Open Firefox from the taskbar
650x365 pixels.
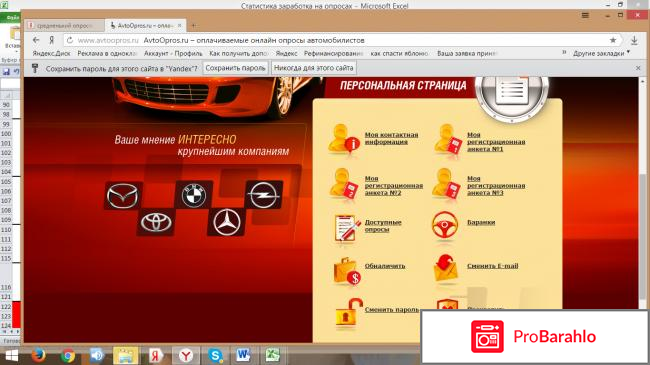[39, 355]
